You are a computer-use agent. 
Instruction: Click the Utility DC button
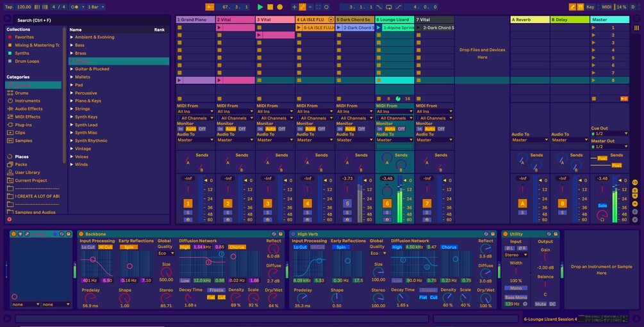552,304
